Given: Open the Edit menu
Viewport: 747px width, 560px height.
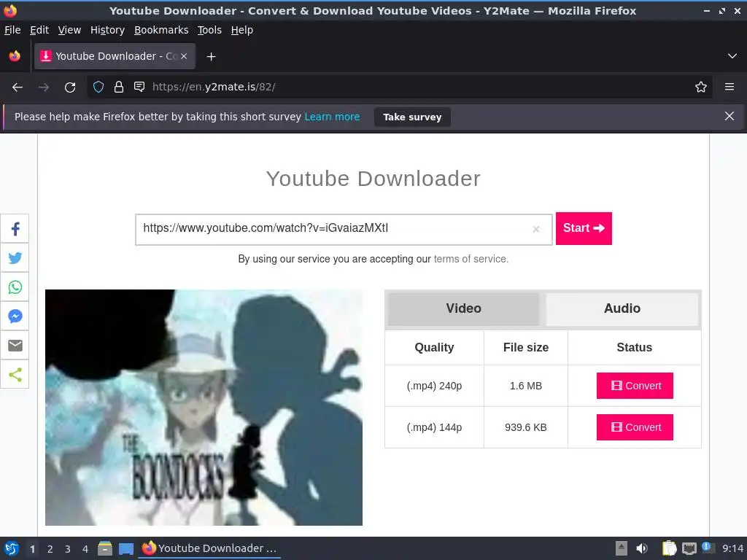Looking at the screenshot, I should click(x=39, y=30).
